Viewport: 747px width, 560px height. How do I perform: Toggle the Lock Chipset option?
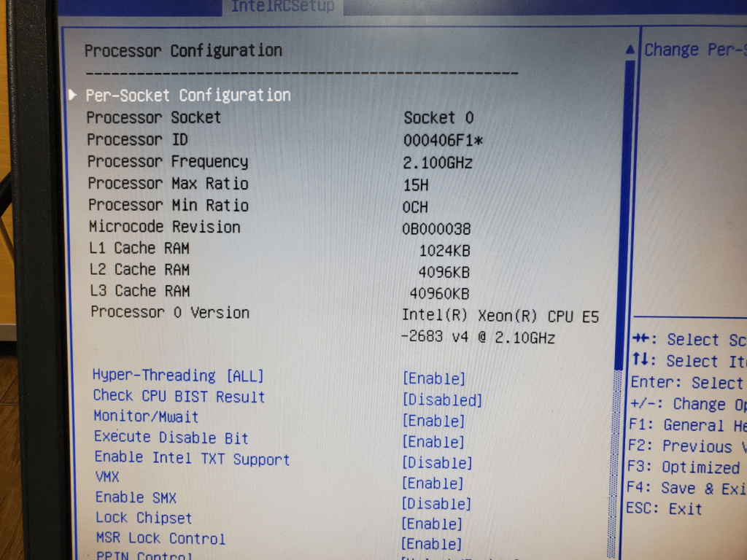click(x=432, y=524)
